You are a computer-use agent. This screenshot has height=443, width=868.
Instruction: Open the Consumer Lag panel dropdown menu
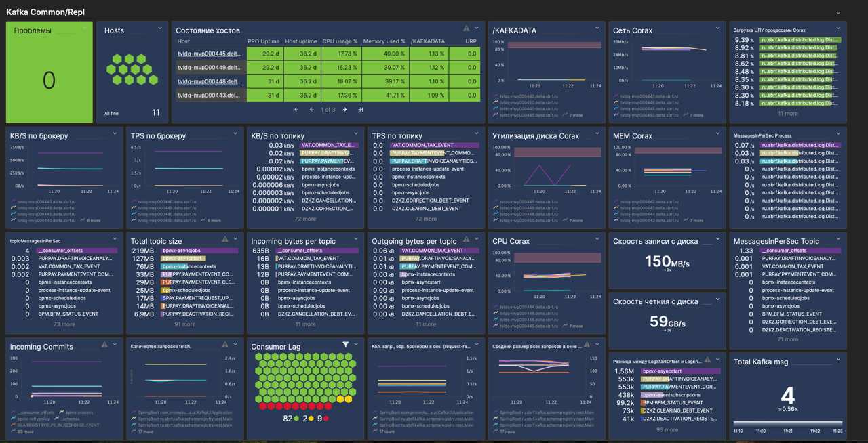tap(355, 345)
